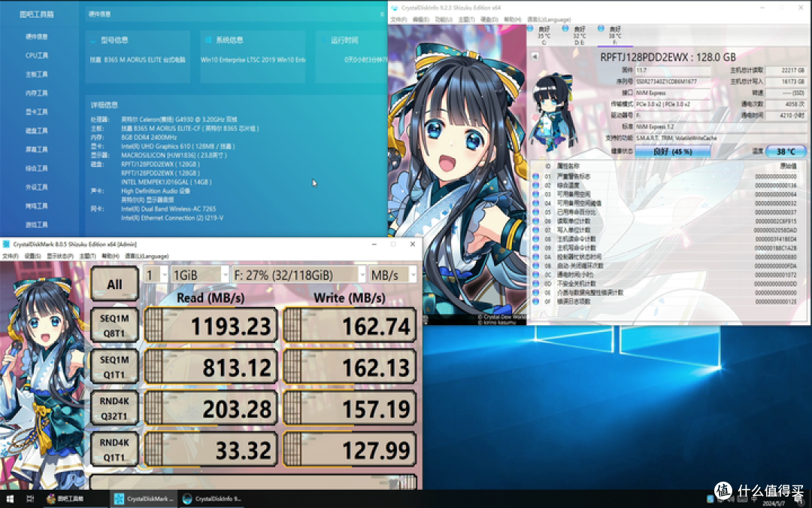Open CrystalDiskMark 设置(S) menu
812x508 pixels.
pos(32,256)
